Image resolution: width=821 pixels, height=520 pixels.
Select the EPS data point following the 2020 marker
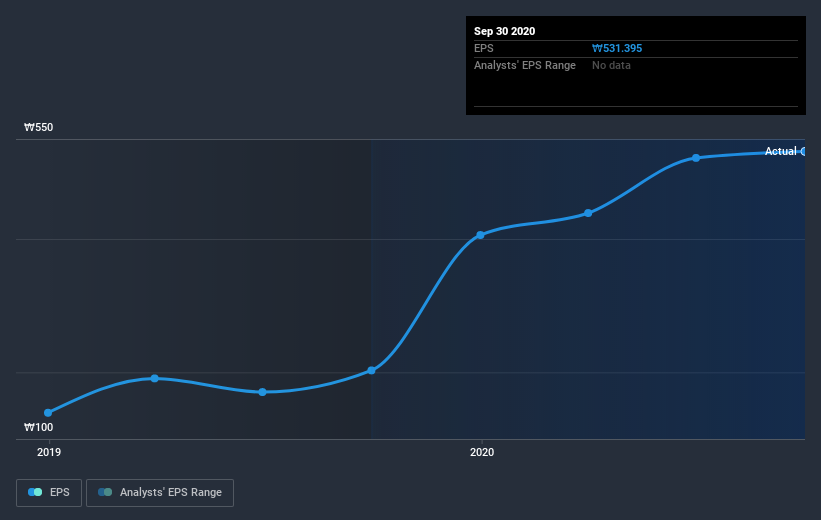click(x=588, y=213)
